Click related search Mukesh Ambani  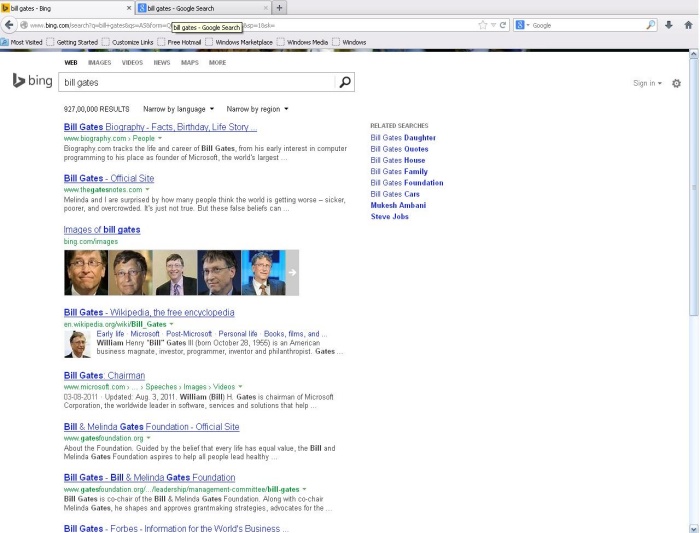click(398, 205)
